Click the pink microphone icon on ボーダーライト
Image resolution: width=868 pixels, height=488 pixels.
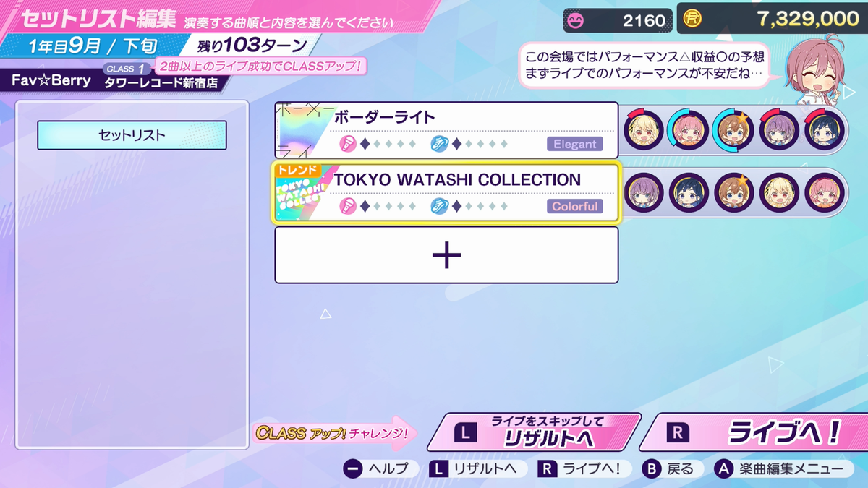348,144
